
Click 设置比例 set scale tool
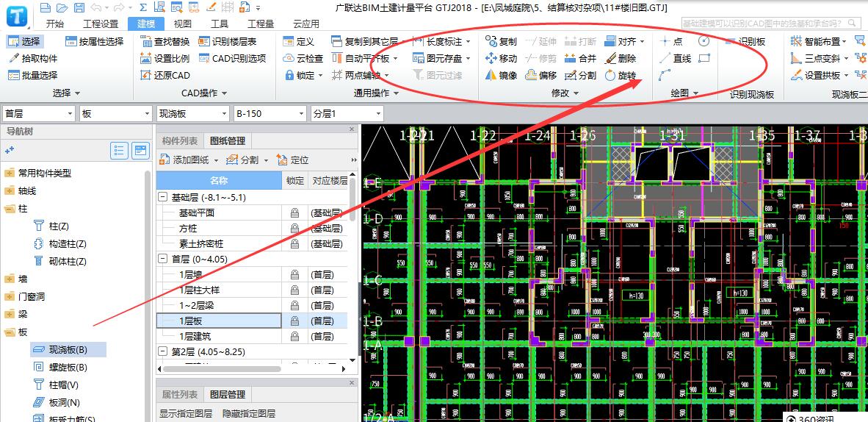point(165,58)
